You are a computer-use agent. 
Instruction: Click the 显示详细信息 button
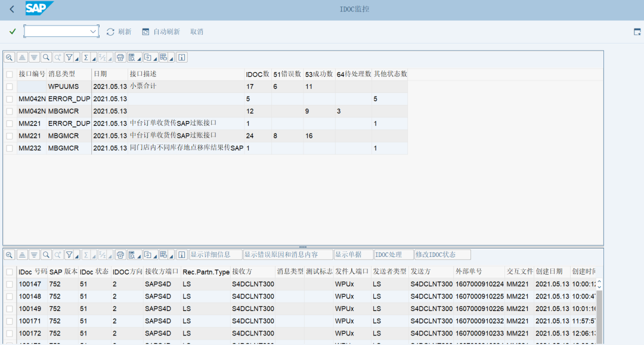tap(215, 255)
